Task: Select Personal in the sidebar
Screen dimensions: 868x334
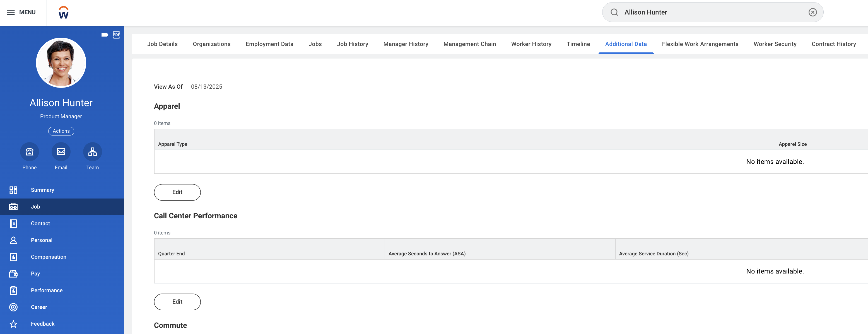Action: tap(42, 240)
